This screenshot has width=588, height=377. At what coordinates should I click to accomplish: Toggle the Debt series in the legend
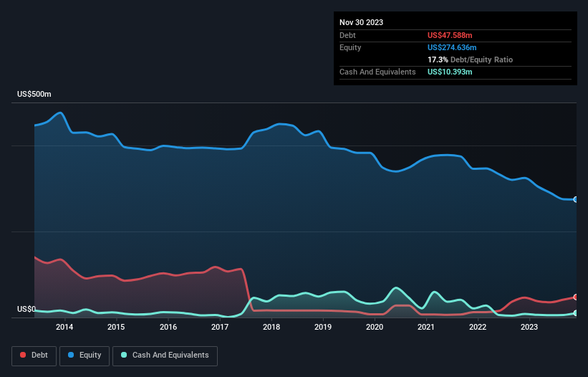coord(35,355)
